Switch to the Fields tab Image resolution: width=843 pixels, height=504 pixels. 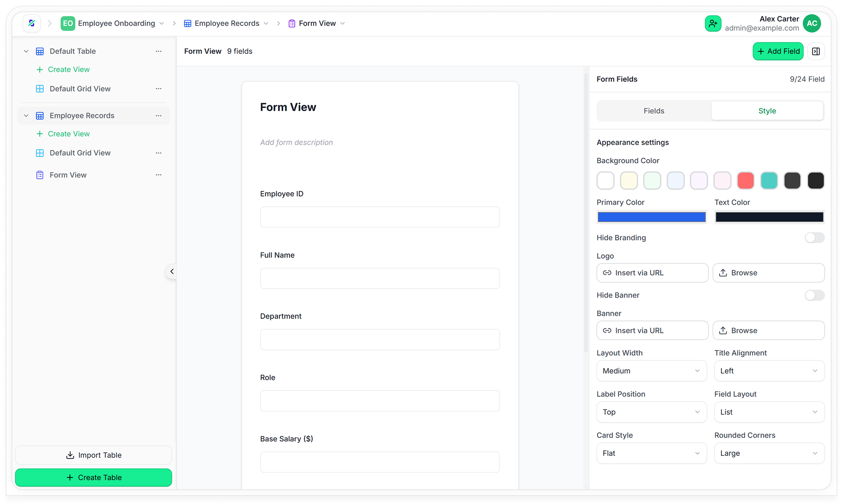click(654, 111)
